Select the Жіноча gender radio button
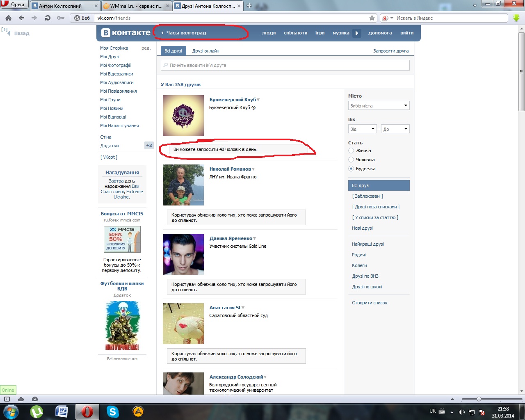 click(351, 151)
